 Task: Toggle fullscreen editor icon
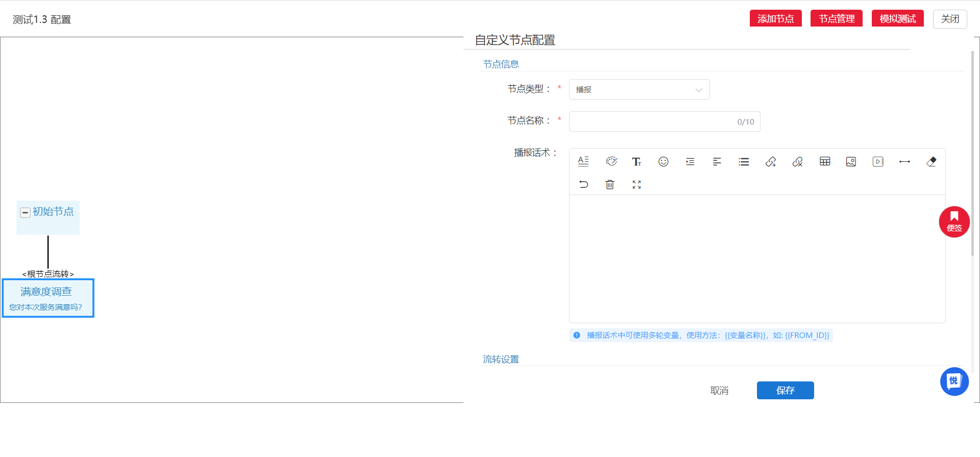point(636,184)
